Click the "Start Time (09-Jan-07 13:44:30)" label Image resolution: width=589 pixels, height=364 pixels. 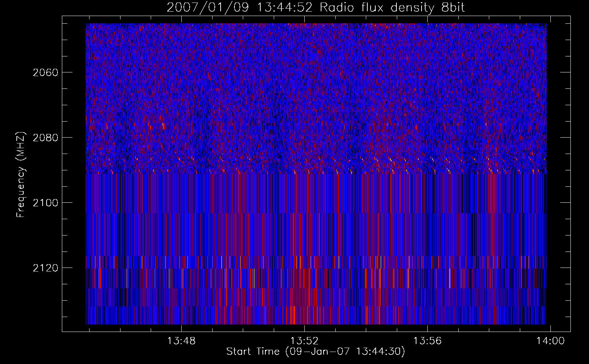316,352
